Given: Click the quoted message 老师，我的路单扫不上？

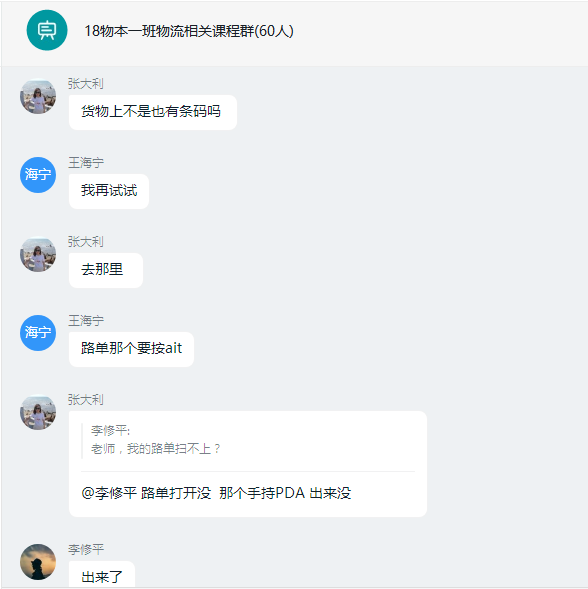Looking at the screenshot, I should coord(156,449).
